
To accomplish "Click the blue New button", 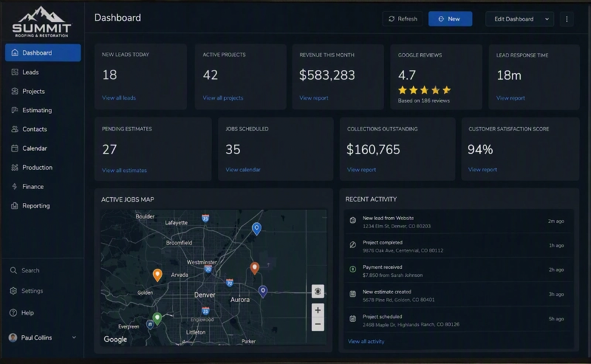I will coord(450,19).
